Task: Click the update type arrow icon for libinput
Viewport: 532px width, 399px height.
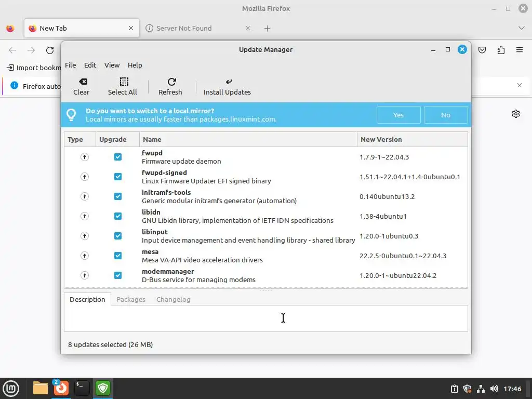Action: tap(85, 236)
